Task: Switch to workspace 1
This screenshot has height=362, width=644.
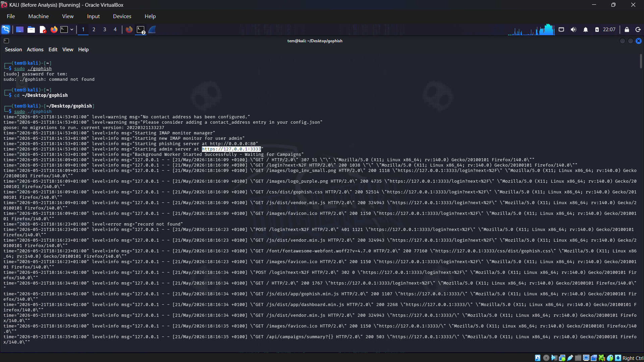Action: (83, 29)
